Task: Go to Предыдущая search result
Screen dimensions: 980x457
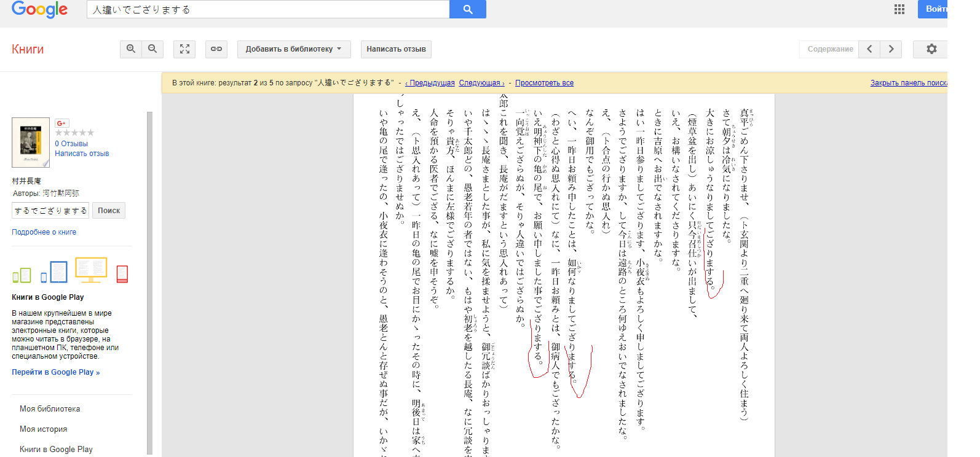Action: point(430,83)
